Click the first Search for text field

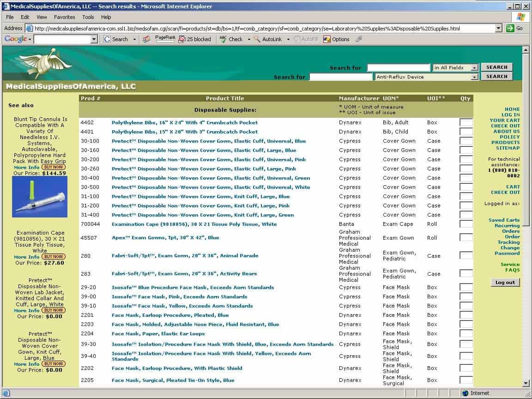click(x=399, y=68)
